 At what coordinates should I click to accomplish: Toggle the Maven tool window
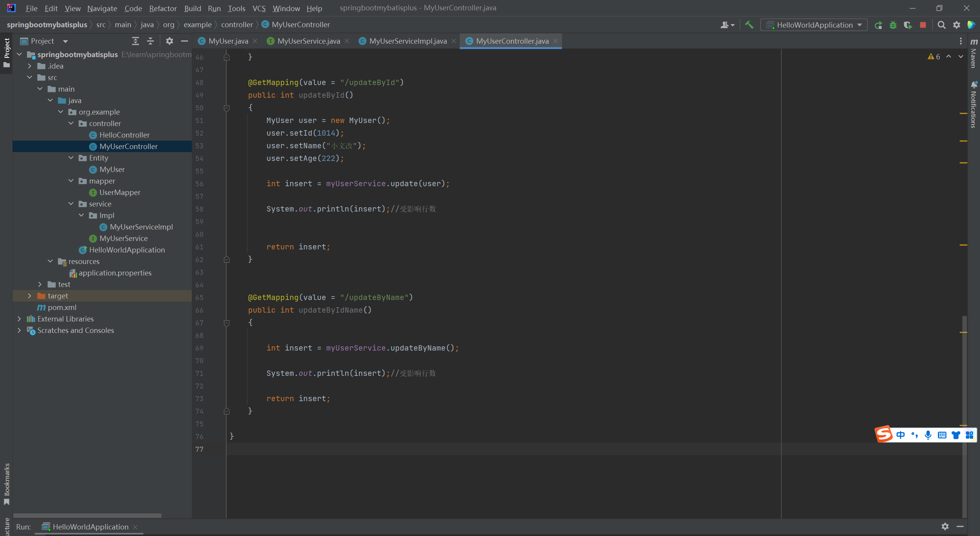pos(974,54)
